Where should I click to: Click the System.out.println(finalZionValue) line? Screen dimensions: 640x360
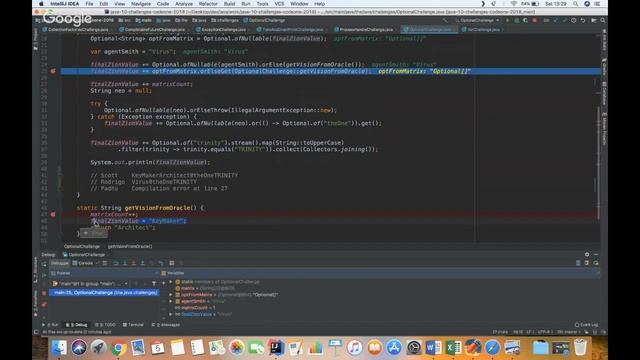pos(150,162)
